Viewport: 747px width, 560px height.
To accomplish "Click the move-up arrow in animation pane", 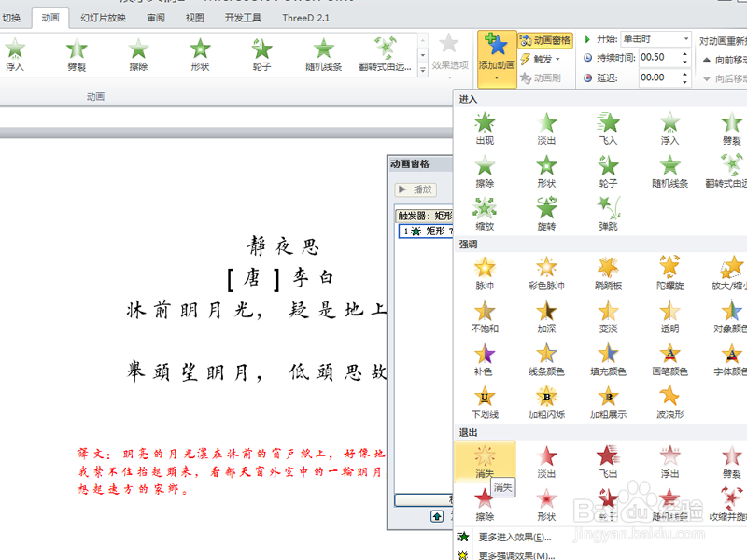I will click(437, 516).
